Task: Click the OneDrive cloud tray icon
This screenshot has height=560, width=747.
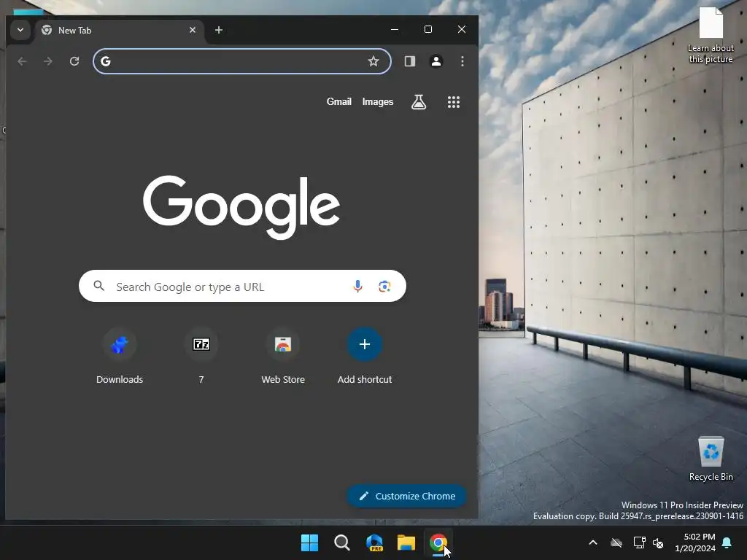Action: tap(616, 542)
